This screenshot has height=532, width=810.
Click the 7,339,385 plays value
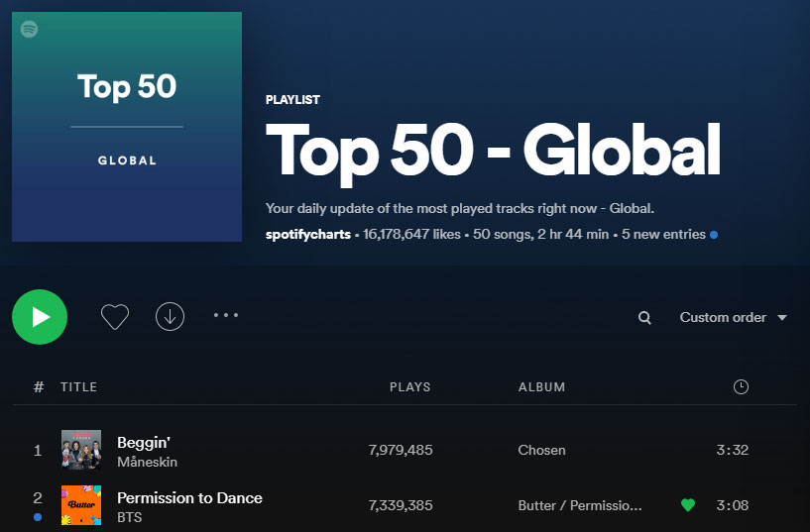401,505
